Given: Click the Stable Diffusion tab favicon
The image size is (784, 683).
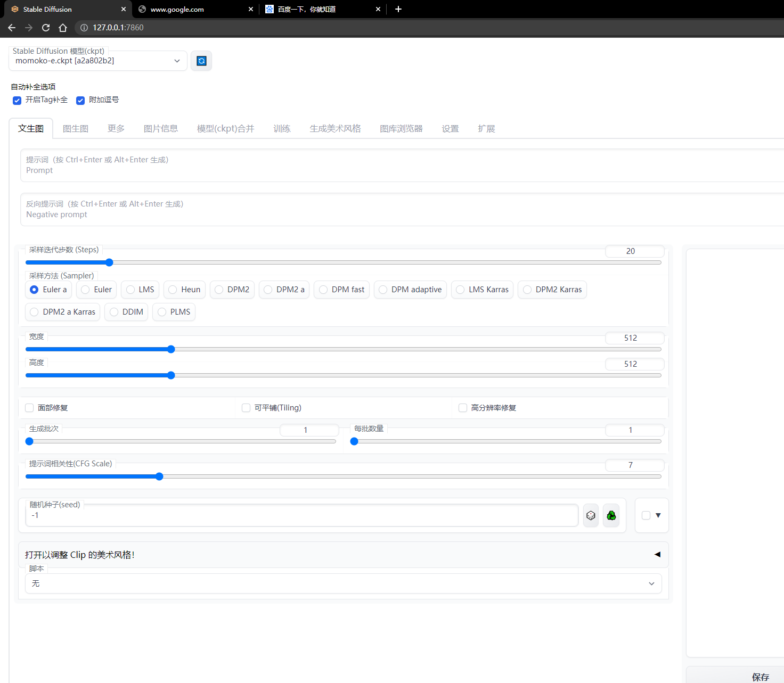Looking at the screenshot, I should (15, 9).
